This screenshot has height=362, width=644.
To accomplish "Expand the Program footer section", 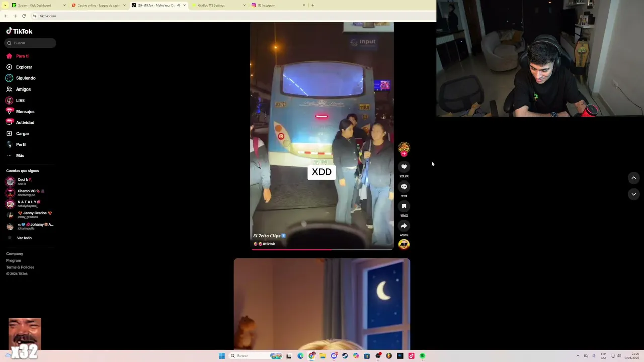I will point(14,260).
